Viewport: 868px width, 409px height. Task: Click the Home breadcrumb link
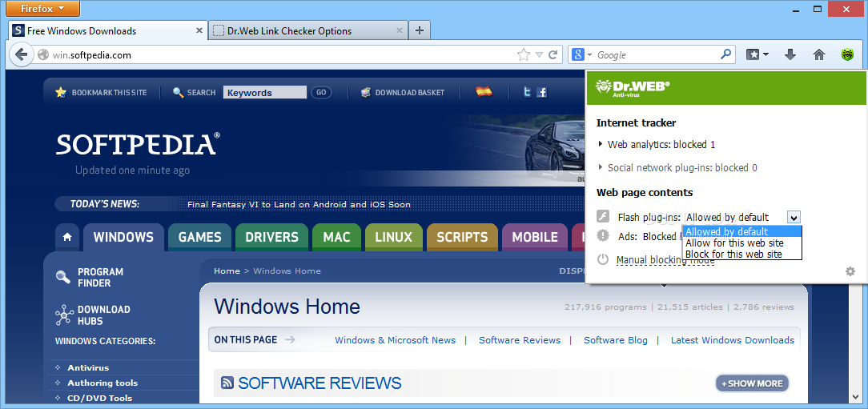click(x=227, y=271)
